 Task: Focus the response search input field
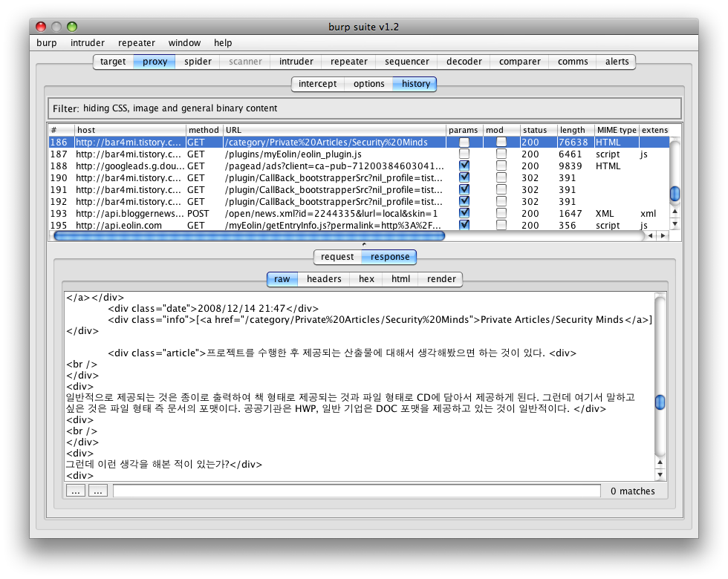pyautogui.click(x=357, y=491)
